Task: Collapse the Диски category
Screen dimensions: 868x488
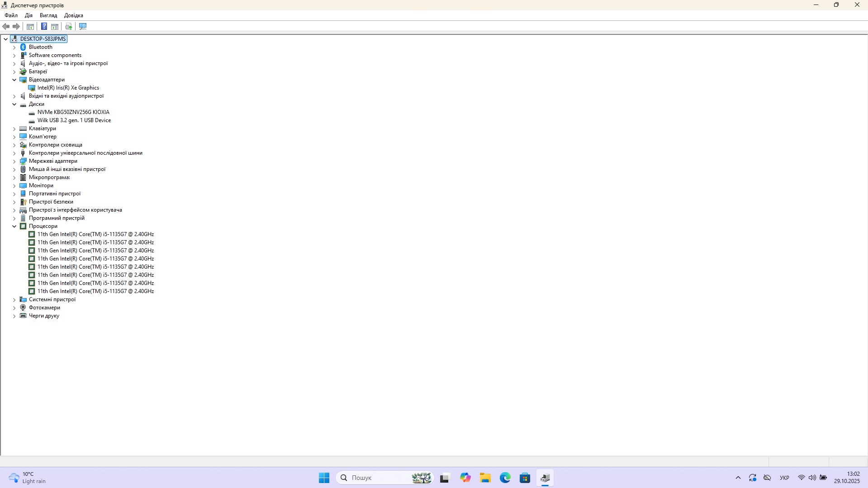Action: coord(14,104)
